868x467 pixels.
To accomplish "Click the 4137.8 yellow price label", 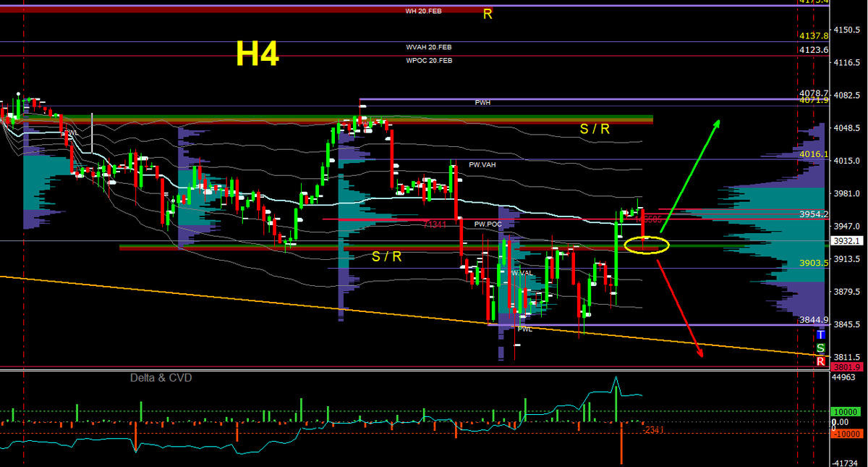I will 814,35.
